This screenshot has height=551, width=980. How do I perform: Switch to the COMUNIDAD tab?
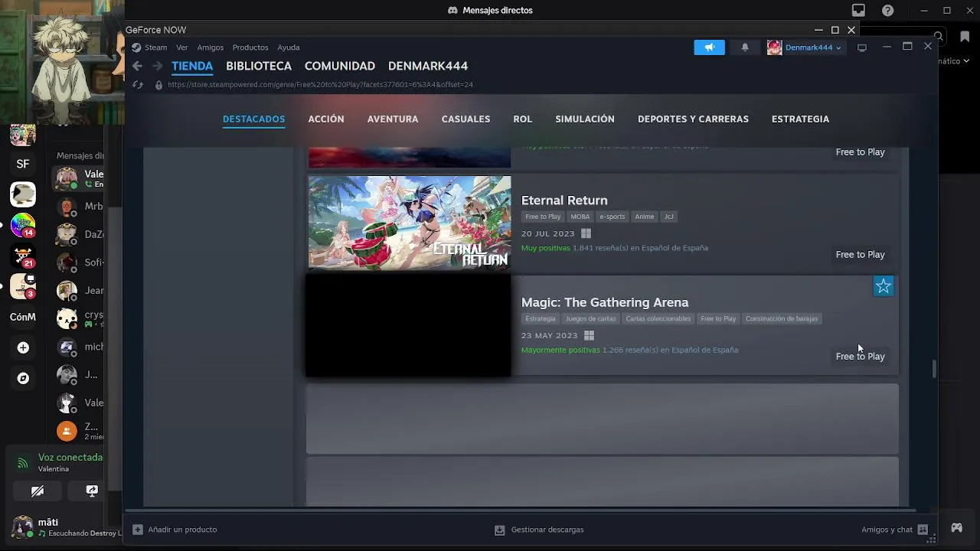pos(340,67)
